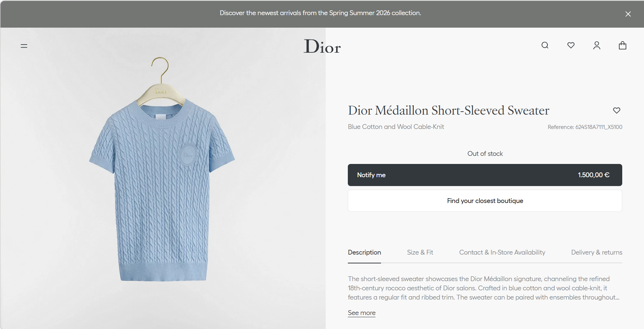
Task: Click the product reference number text
Action: point(585,127)
